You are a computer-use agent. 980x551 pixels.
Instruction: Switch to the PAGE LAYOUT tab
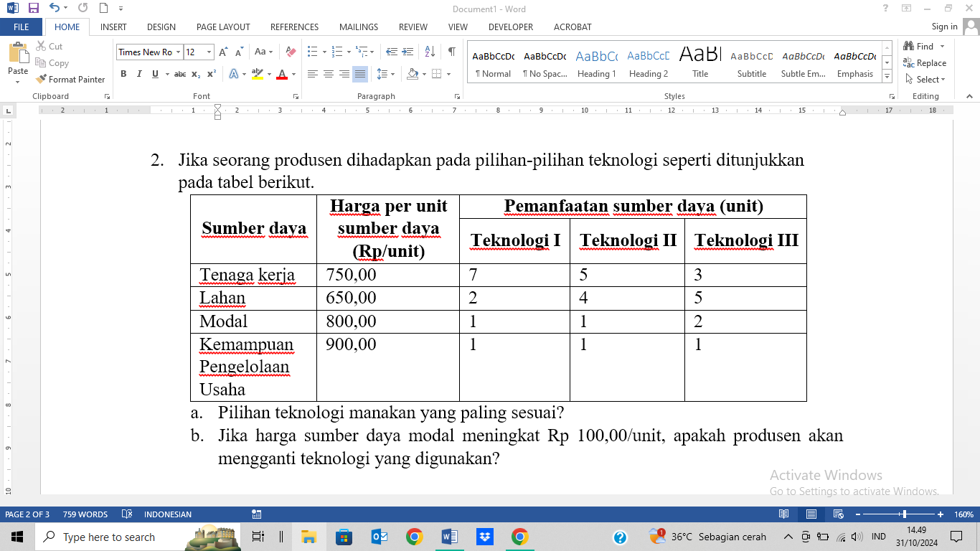[x=223, y=27]
